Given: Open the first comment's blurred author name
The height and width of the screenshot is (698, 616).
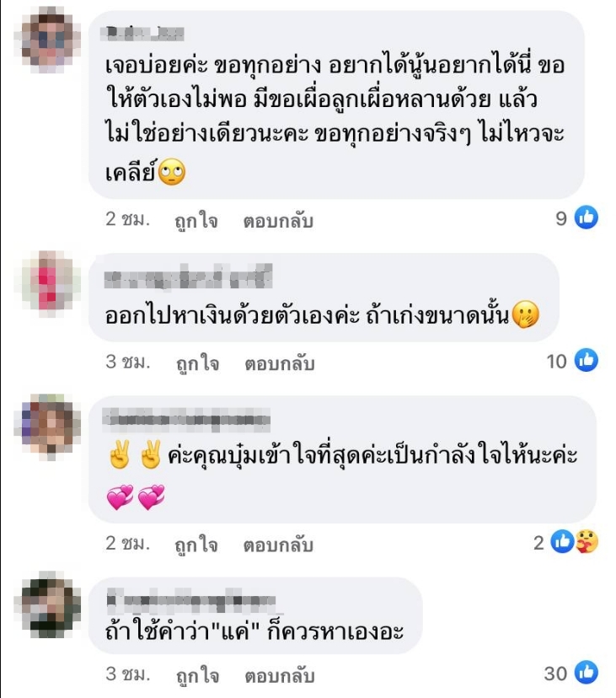Looking at the screenshot, I should [142, 34].
